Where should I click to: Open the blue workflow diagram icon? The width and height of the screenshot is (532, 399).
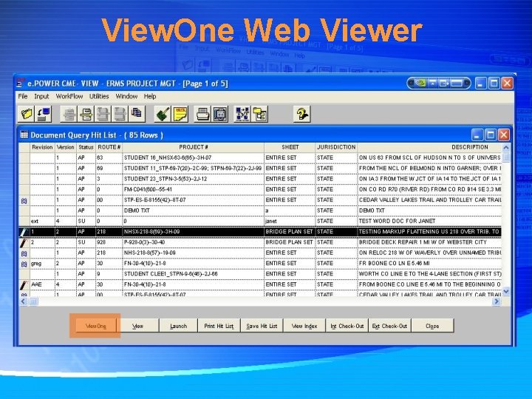coord(242,114)
